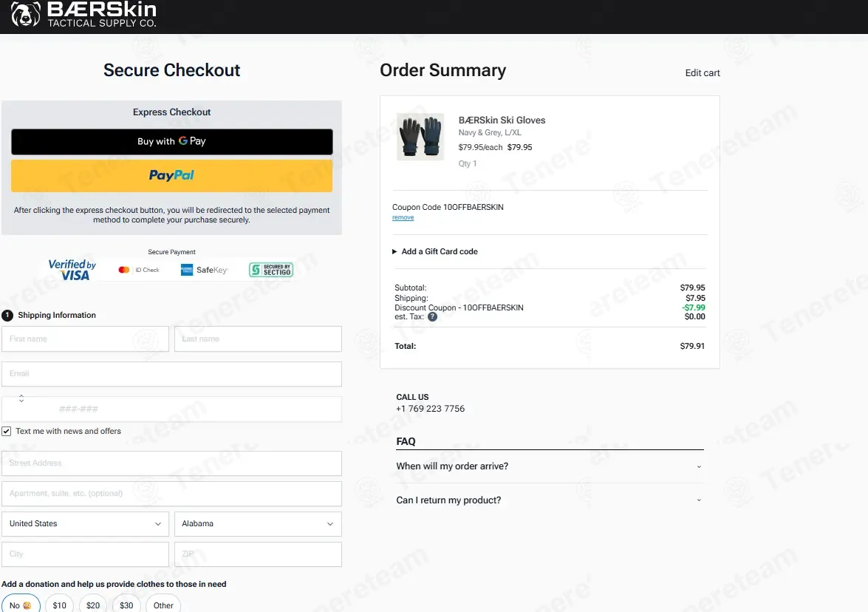Select the $20 donation option
This screenshot has width=868, height=612.
[93, 605]
